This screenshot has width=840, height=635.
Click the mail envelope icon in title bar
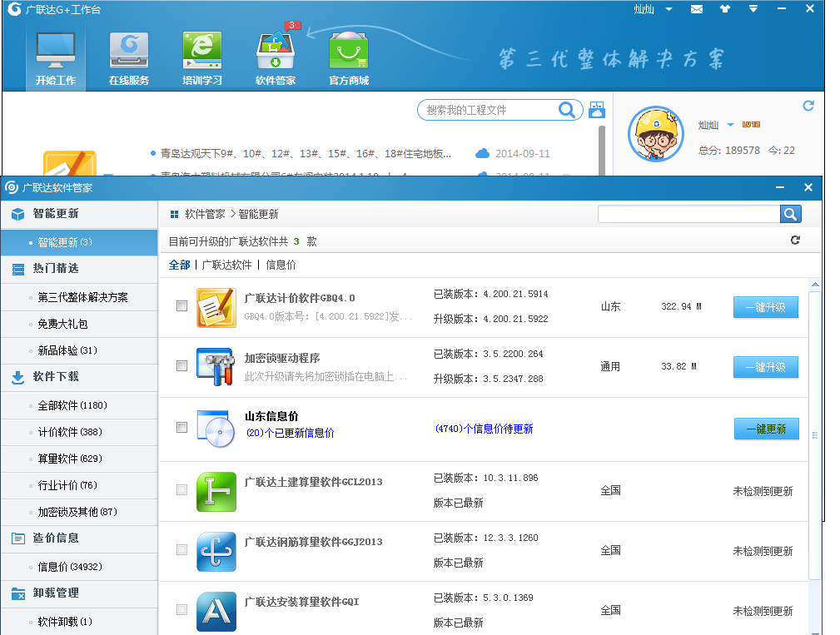pos(696,9)
